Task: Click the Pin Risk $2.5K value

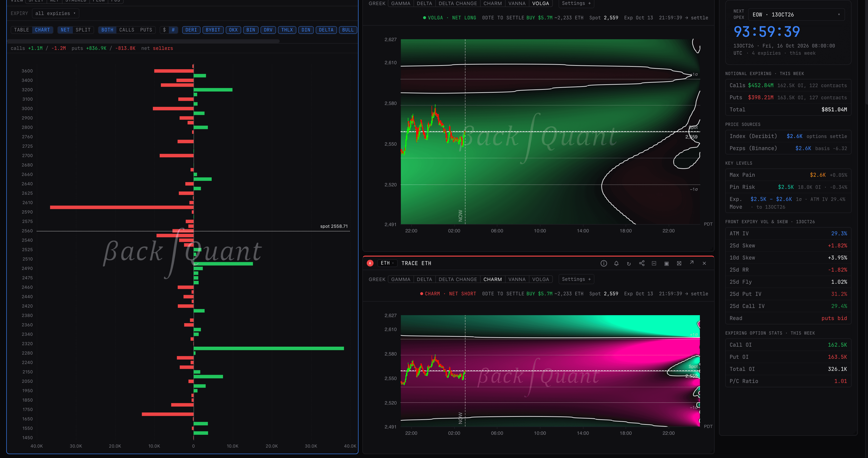Action: (786, 187)
